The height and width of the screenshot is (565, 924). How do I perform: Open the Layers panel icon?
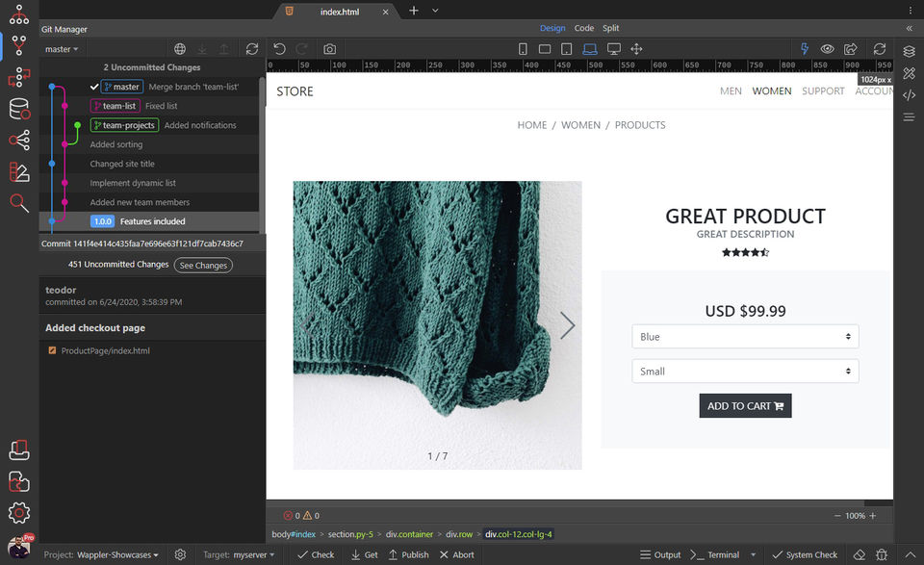coord(909,51)
